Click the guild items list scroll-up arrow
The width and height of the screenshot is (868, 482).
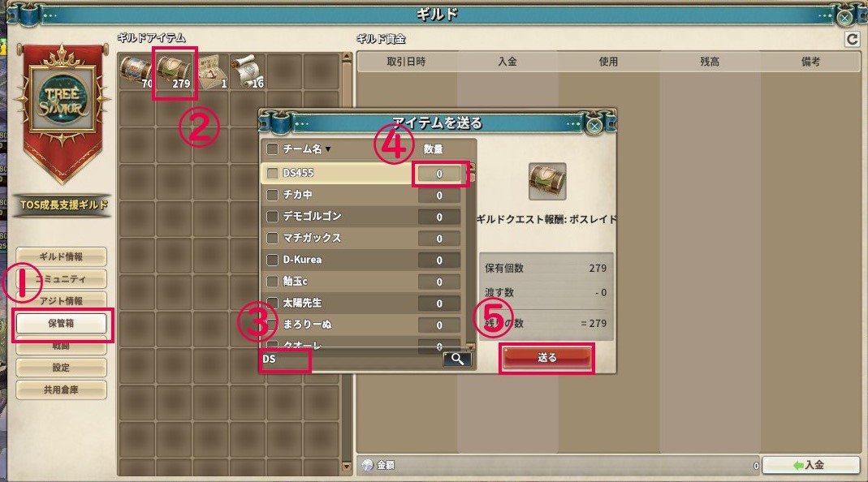(x=347, y=57)
